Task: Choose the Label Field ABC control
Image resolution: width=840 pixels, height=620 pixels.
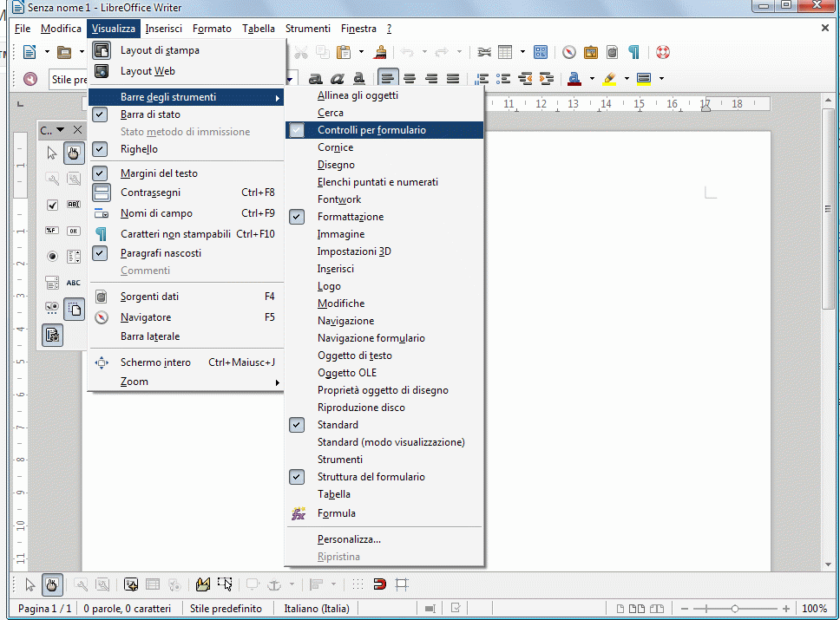Action: (x=72, y=283)
